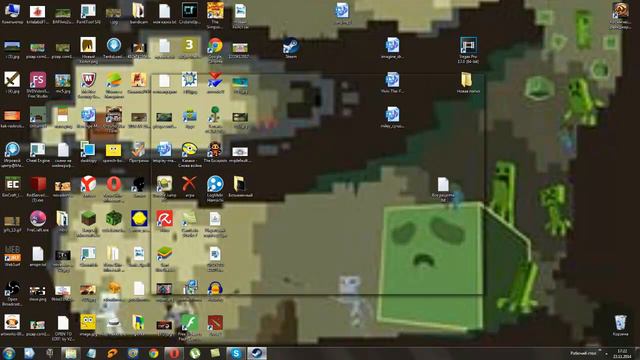The height and width of the screenshot is (360, 640).
Task: Open the pink-purple ball FreeCraft.exe icon
Action: point(38,219)
